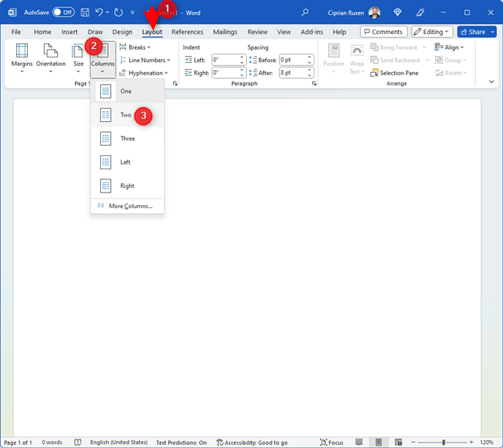Open the Comments button
503x448 pixels.
pyautogui.click(x=383, y=32)
